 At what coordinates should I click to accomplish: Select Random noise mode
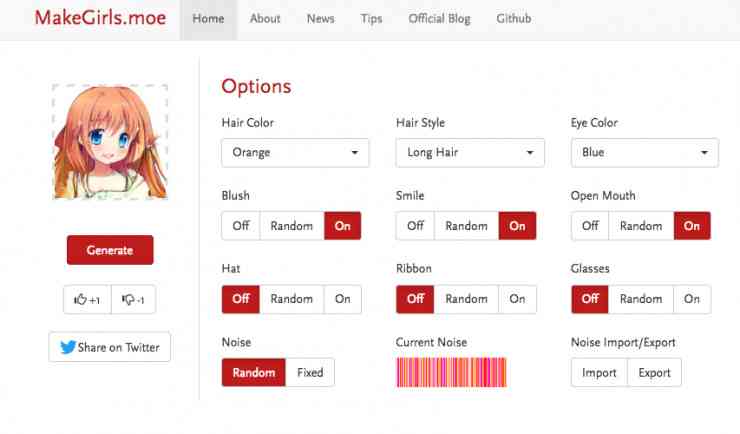(x=254, y=373)
